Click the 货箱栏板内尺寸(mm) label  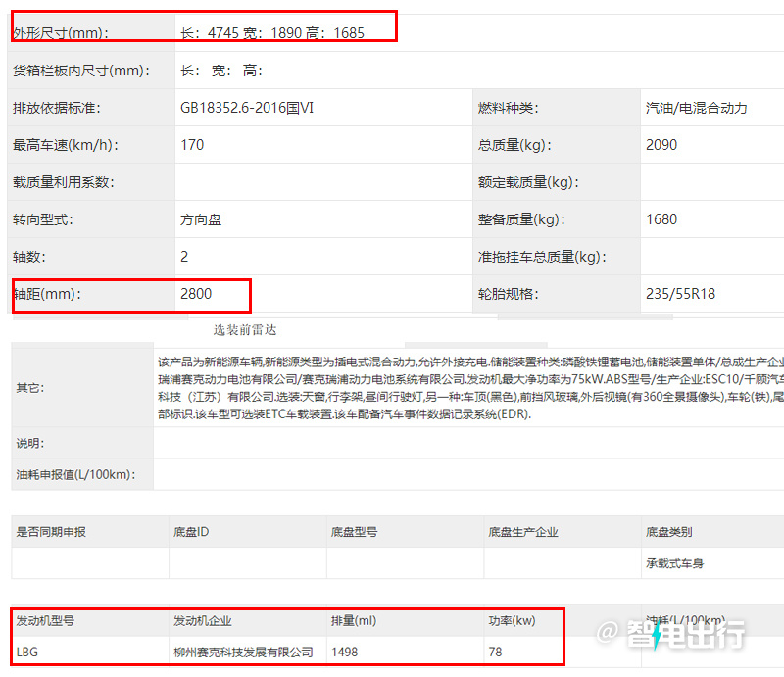pyautogui.click(x=81, y=71)
